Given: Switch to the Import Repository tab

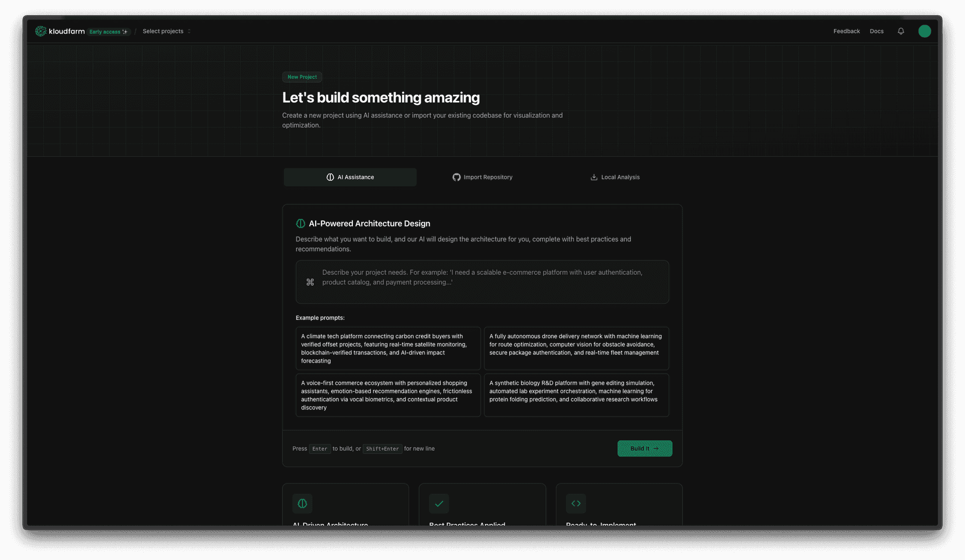Looking at the screenshot, I should [x=482, y=177].
